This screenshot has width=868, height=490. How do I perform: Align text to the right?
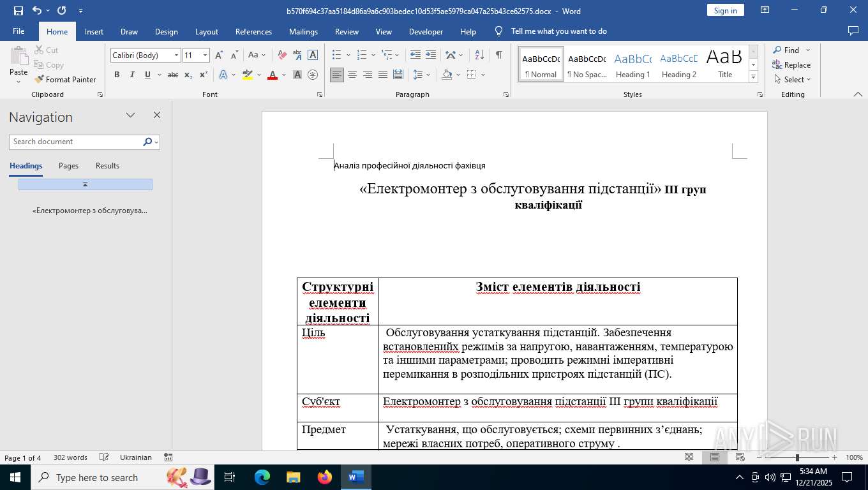(x=368, y=75)
